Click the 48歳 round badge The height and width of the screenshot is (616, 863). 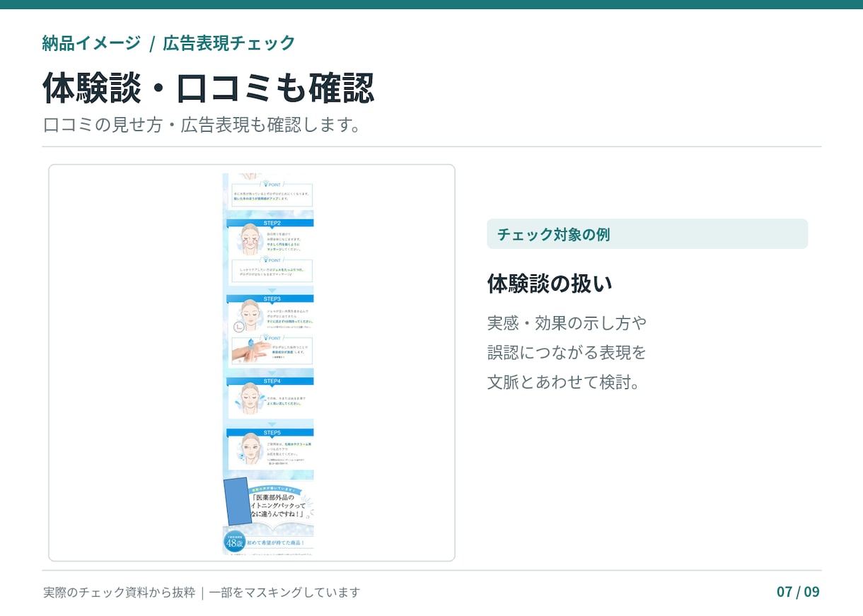click(x=235, y=542)
